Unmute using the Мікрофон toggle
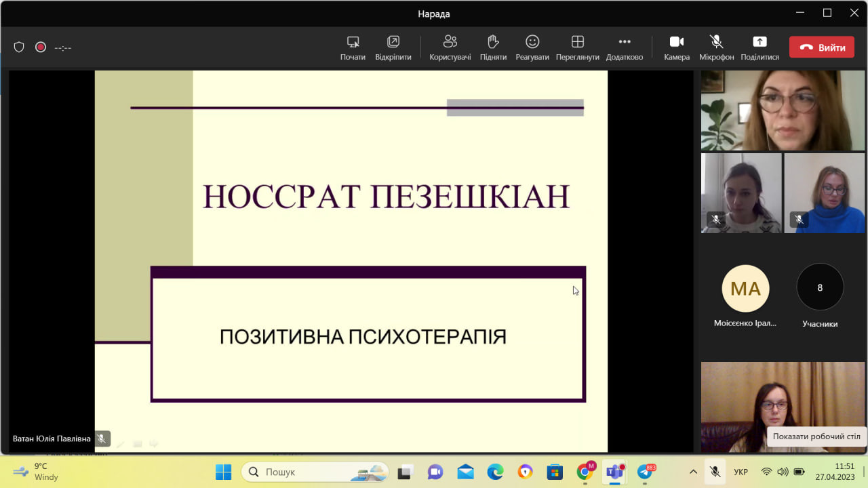This screenshot has width=868, height=488. 716,47
